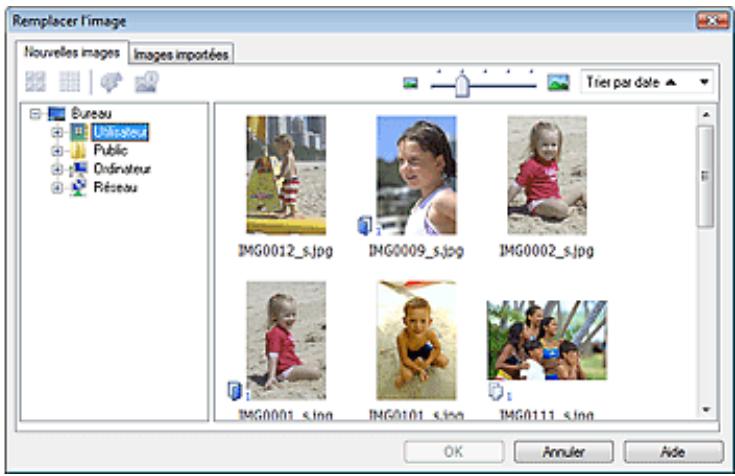Select the IMG0009_s.jpg thumbnail
The image size is (735, 476).
point(416,175)
